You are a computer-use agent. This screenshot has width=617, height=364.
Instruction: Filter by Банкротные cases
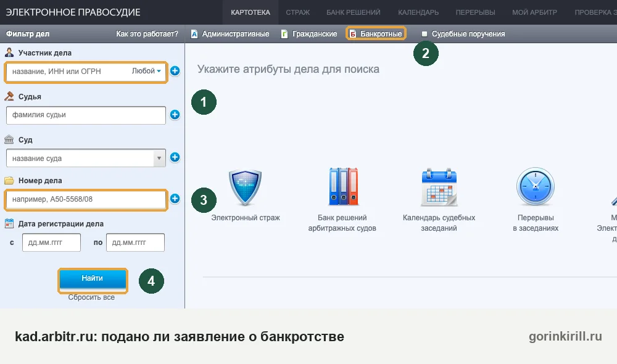click(x=376, y=34)
